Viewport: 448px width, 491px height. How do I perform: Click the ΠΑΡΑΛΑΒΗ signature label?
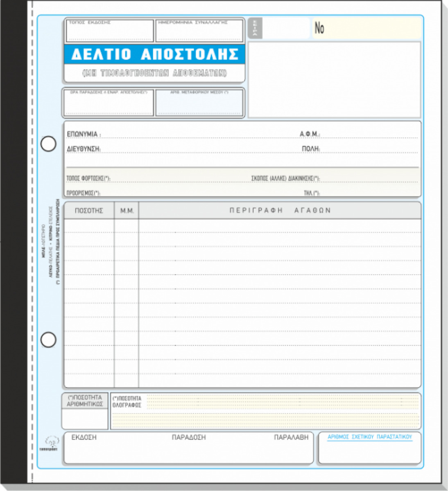[291, 437]
